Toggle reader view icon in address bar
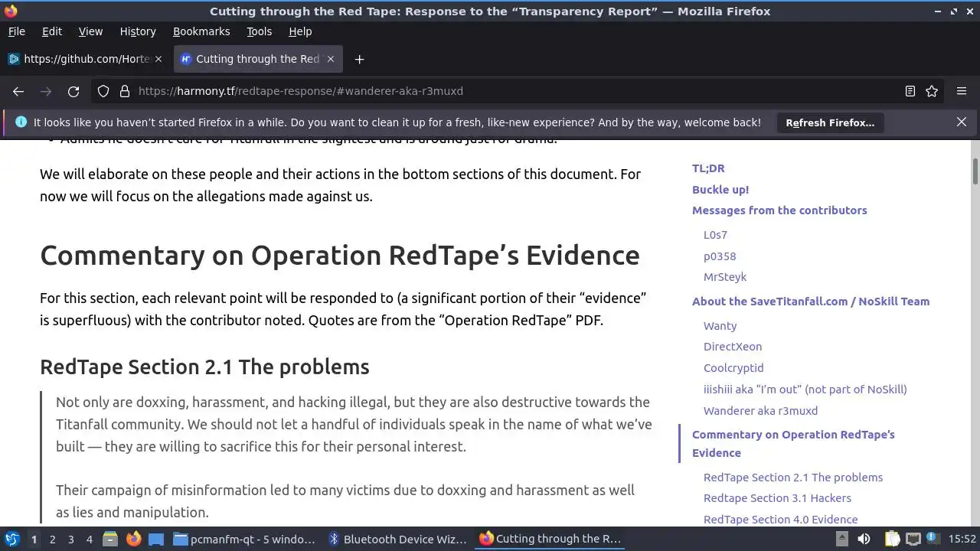This screenshot has width=980, height=551. click(910, 91)
